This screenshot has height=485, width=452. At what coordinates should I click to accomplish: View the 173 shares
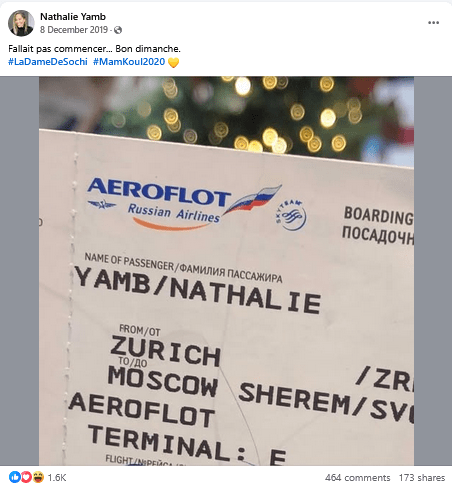point(422,477)
